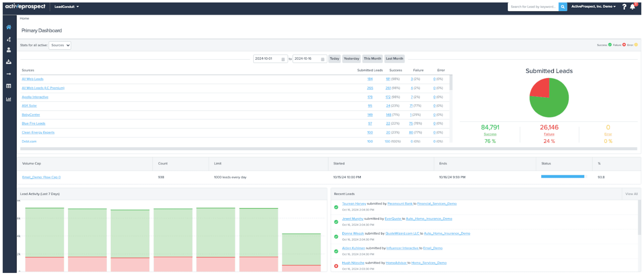Open the ActiveProspect, Inc. Demo account menu

(593, 6)
